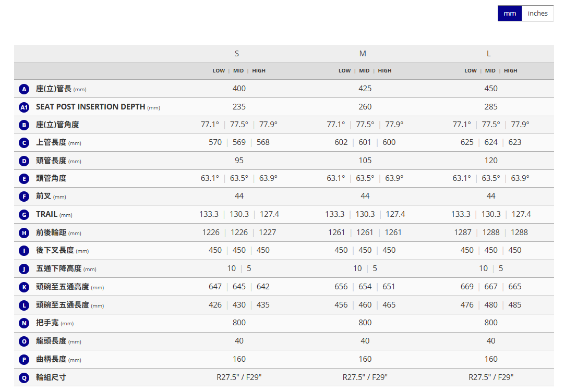Select the K badge in the table
The image size is (565, 392).
coord(23,287)
